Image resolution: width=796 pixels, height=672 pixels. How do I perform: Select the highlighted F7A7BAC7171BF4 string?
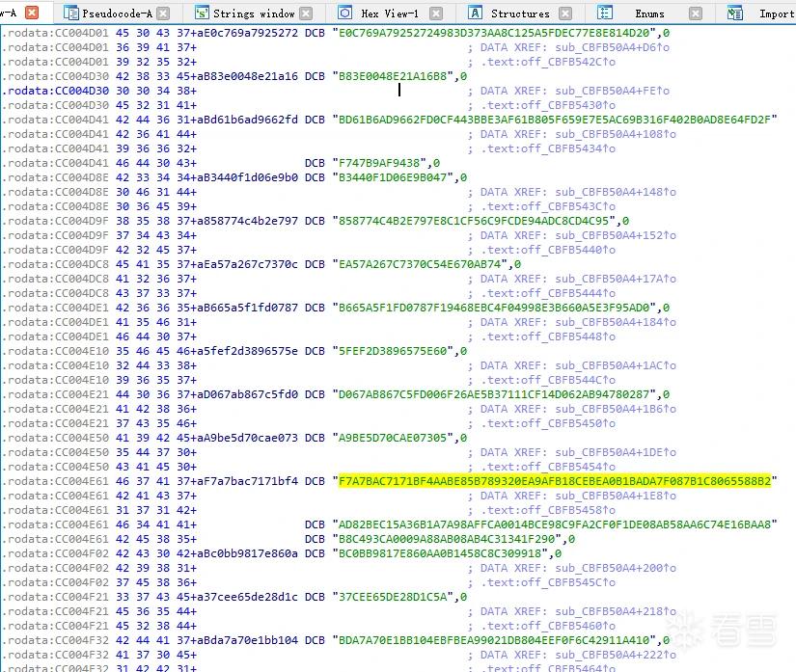555,481
